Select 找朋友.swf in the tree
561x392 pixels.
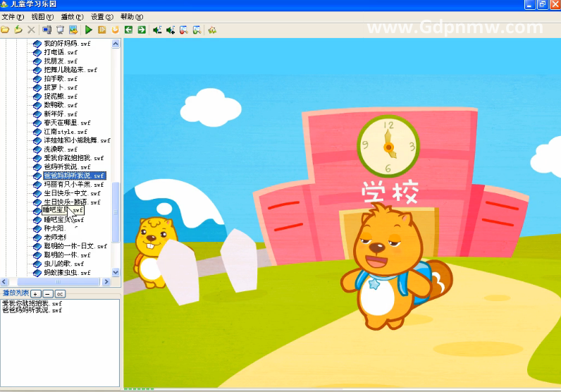pos(61,61)
